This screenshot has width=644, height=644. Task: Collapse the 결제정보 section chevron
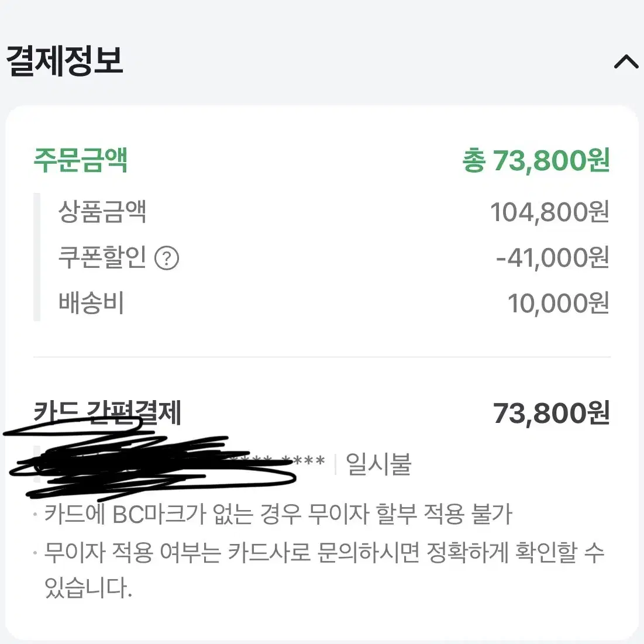click(x=626, y=61)
